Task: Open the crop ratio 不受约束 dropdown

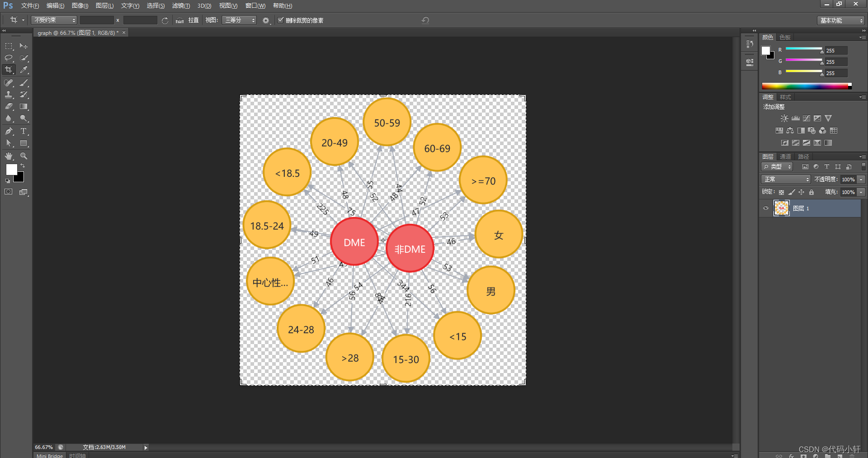Action: point(54,20)
